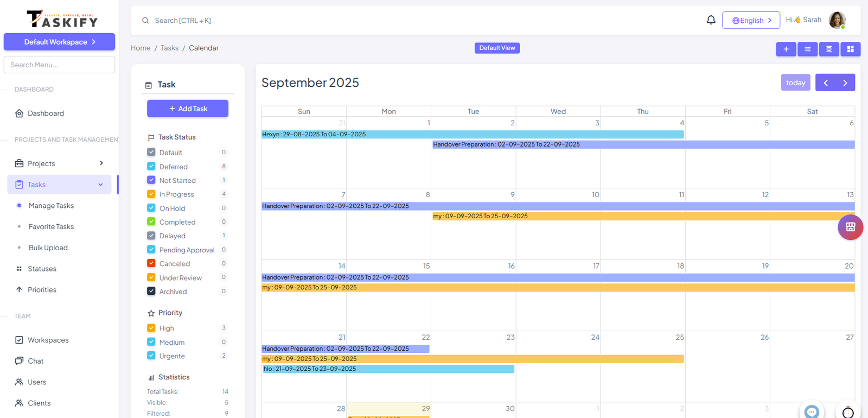The image size is (868, 418).
Task: Open the 'my' event bar starting Sept 9
Action: 643,216
